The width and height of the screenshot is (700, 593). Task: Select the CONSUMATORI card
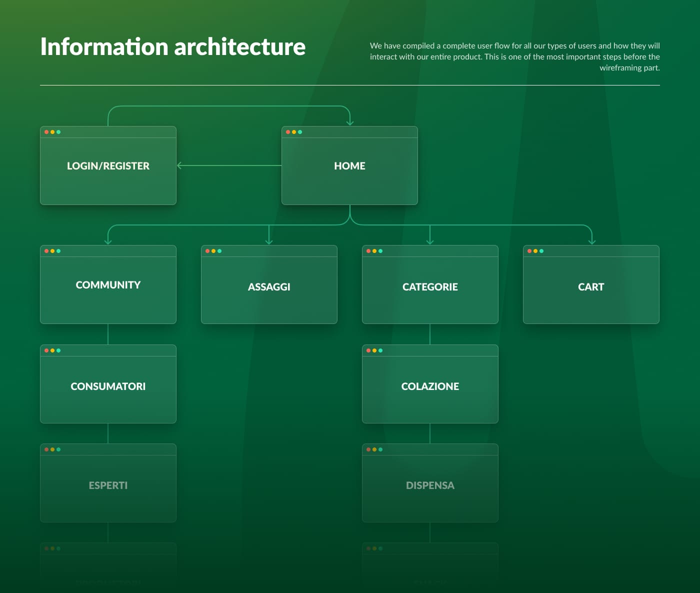click(108, 384)
